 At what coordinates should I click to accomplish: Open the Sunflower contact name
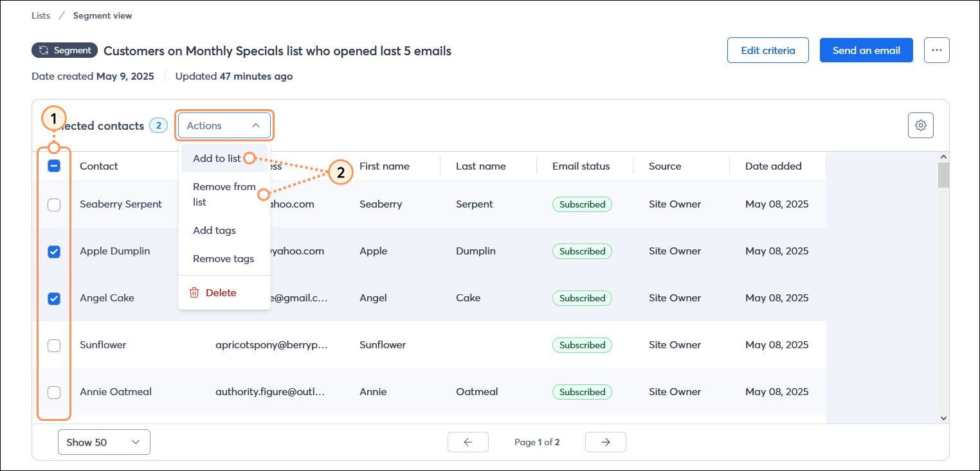click(103, 345)
